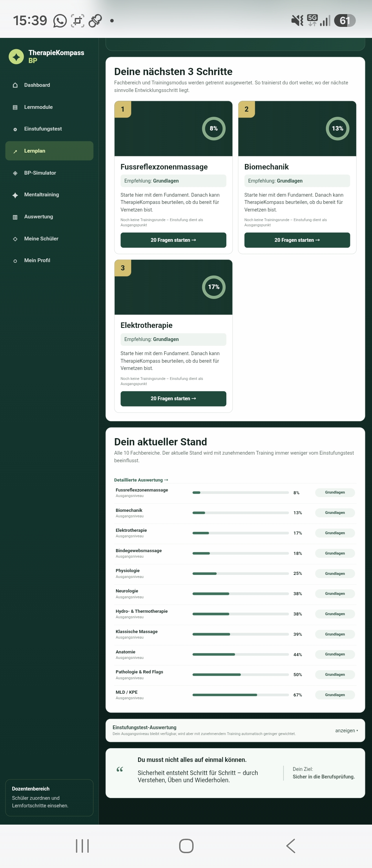Click the BP-Simulator diamond icon

coord(15,173)
